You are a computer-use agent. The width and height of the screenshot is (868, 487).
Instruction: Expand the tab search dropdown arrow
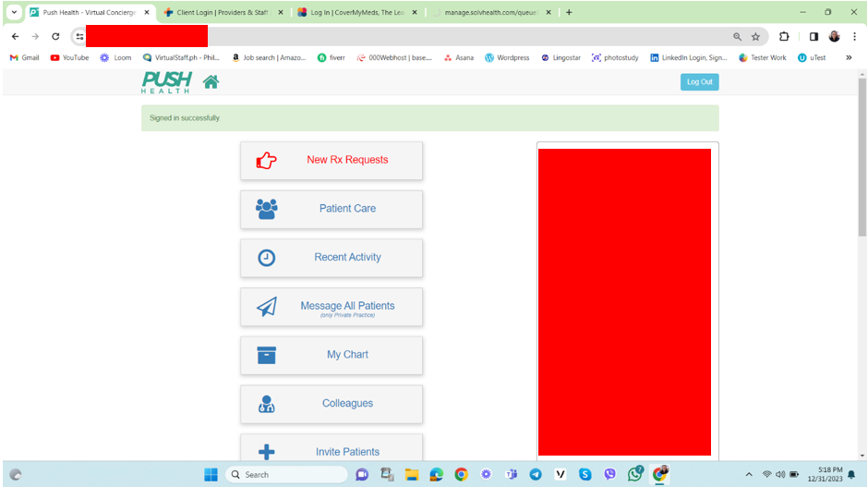(14, 12)
